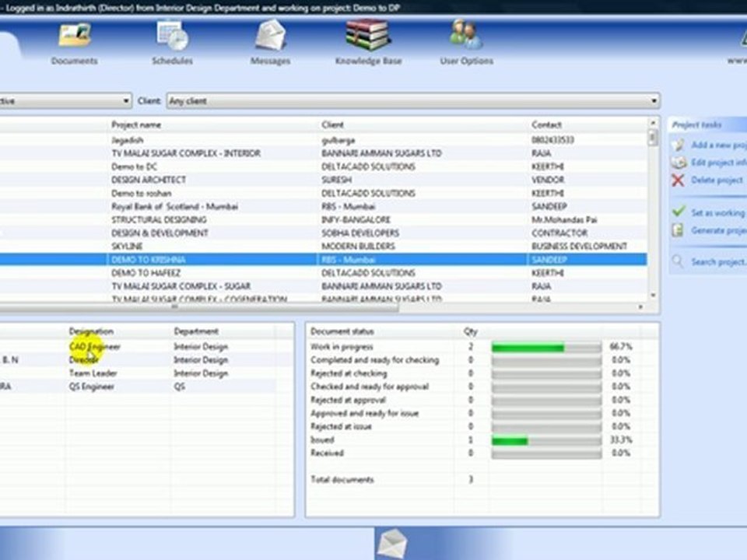
Task: Click the BUSINESS DEVELOPMENT contact cell
Action: (x=579, y=247)
